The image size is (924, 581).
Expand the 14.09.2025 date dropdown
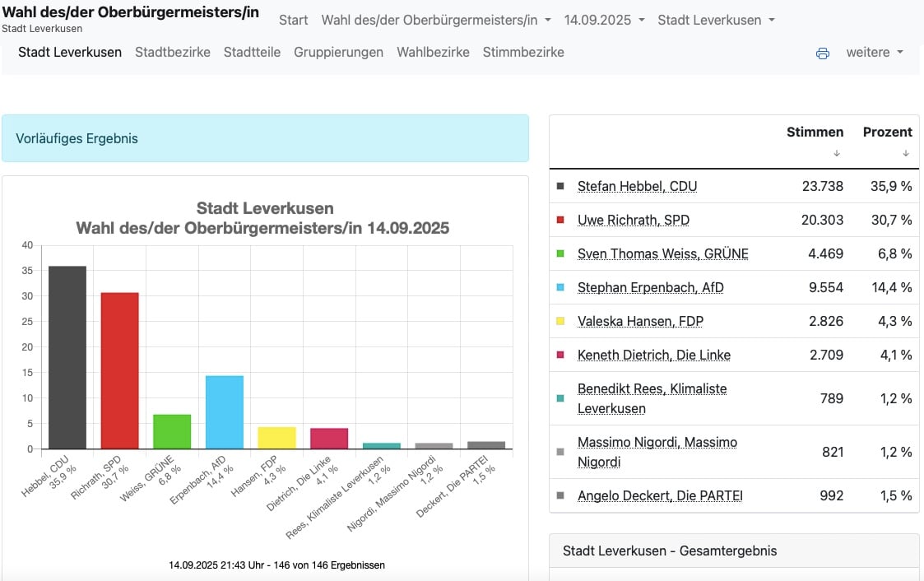click(x=604, y=20)
